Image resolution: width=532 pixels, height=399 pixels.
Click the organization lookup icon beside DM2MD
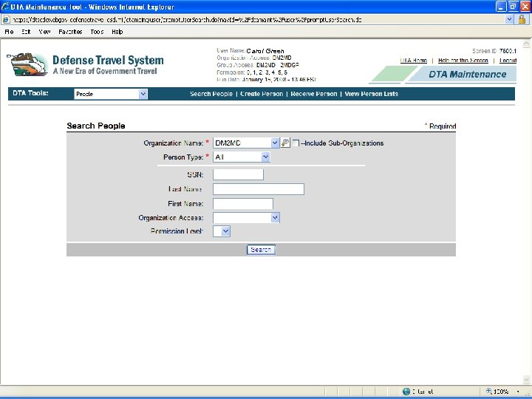pos(285,143)
